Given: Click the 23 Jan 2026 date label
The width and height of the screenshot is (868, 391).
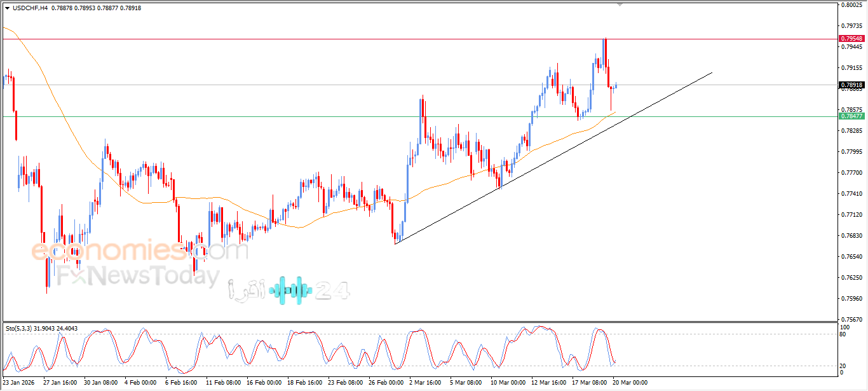Looking at the screenshot, I should [20, 383].
